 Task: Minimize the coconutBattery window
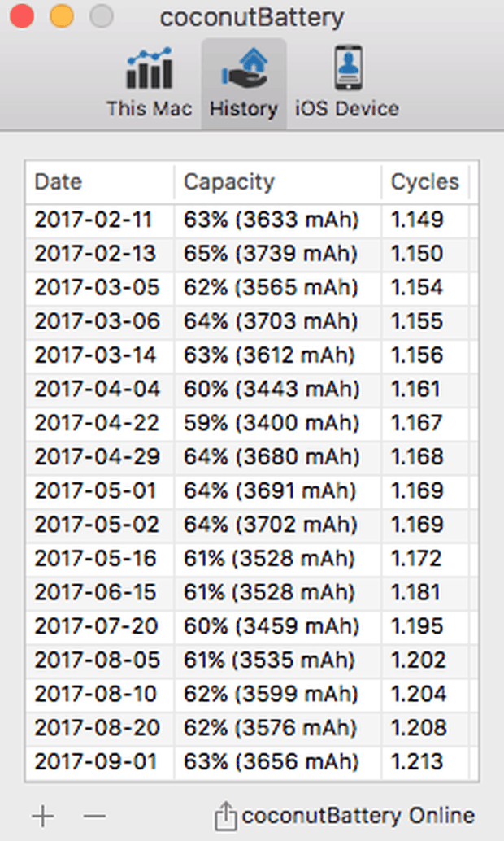tap(62, 16)
